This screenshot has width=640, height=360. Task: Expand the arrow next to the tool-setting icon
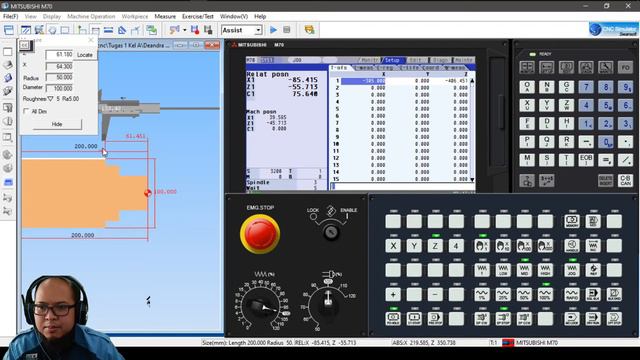184,30
